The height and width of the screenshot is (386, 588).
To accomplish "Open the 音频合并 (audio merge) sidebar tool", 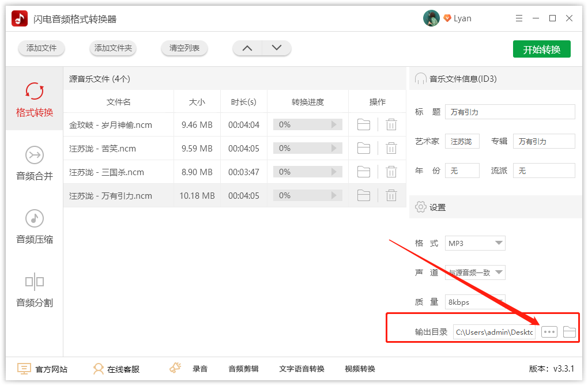I will click(35, 163).
